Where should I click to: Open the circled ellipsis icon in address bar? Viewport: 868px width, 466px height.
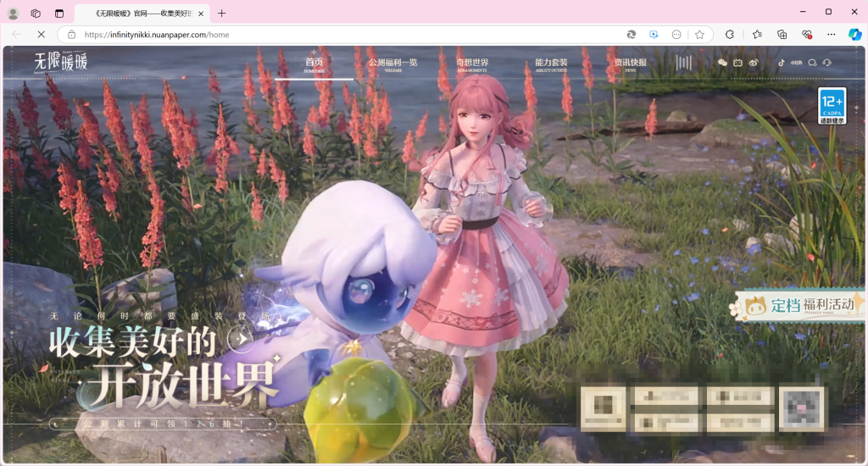tap(676, 34)
